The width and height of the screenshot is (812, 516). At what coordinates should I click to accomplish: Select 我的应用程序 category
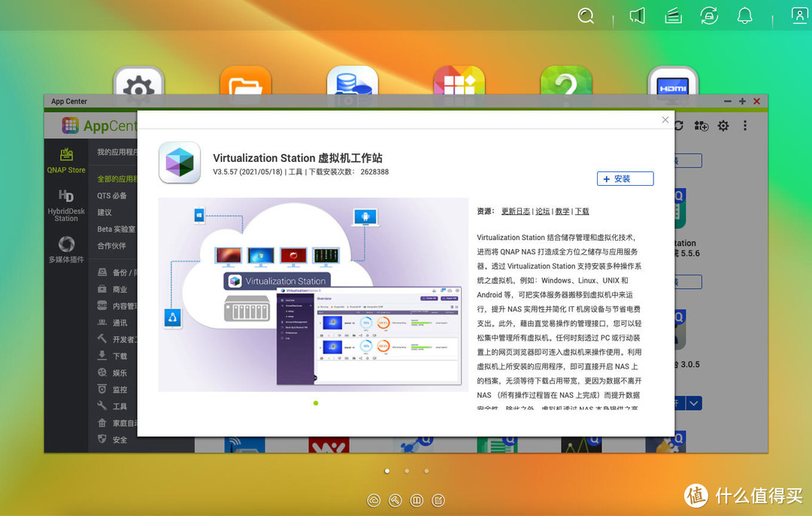(x=117, y=152)
